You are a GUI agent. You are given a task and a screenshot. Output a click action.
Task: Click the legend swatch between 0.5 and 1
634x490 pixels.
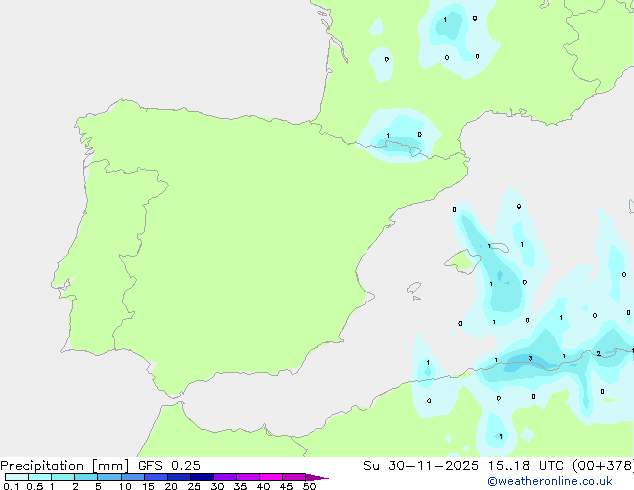coord(40,477)
